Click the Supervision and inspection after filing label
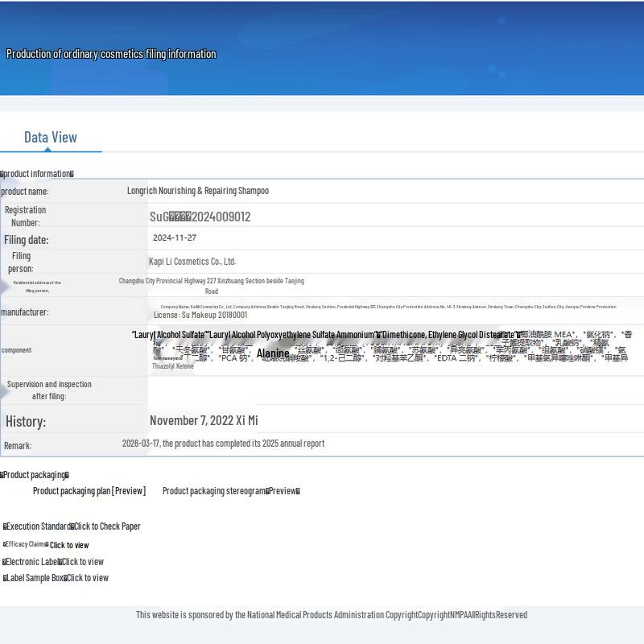This screenshot has height=644, width=644. tap(49, 390)
